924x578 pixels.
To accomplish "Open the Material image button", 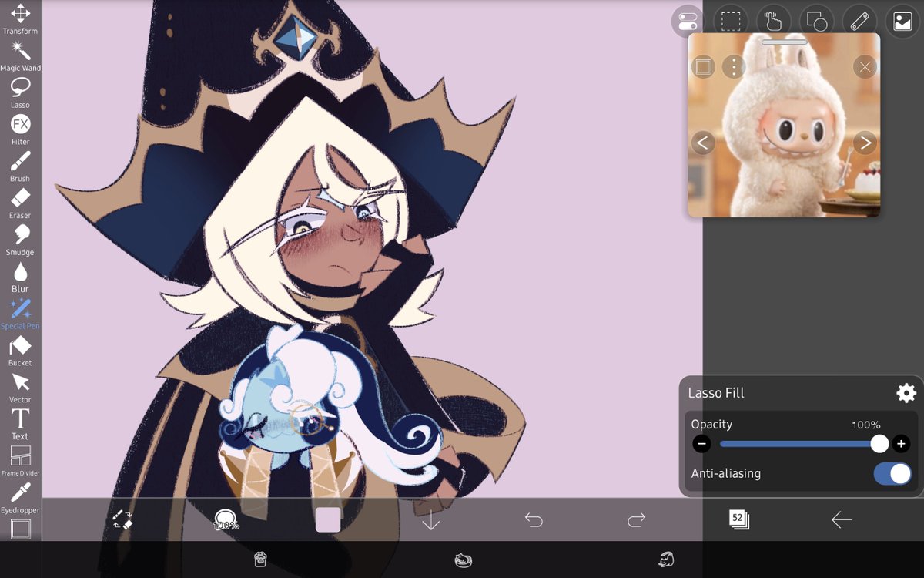I will pos(902,21).
